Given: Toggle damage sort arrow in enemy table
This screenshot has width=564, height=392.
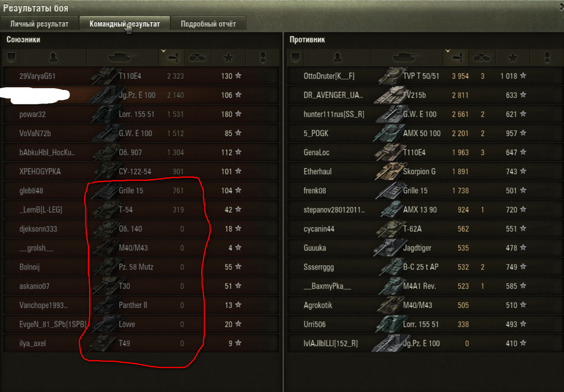Looking at the screenshot, I should 448,51.
